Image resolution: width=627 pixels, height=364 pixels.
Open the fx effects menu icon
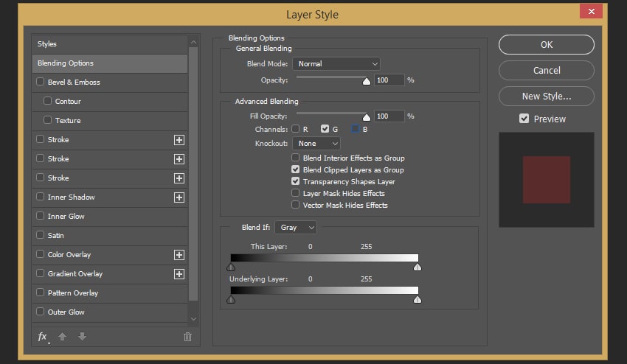pos(43,337)
